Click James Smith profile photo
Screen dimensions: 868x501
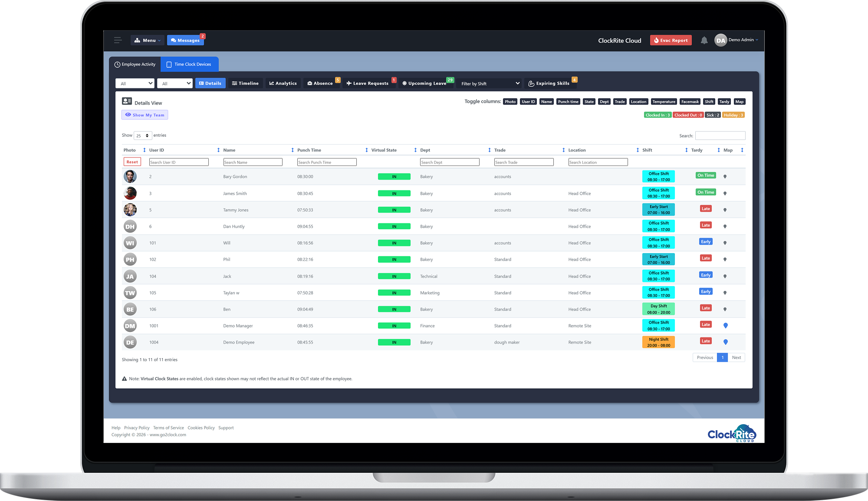[130, 193]
